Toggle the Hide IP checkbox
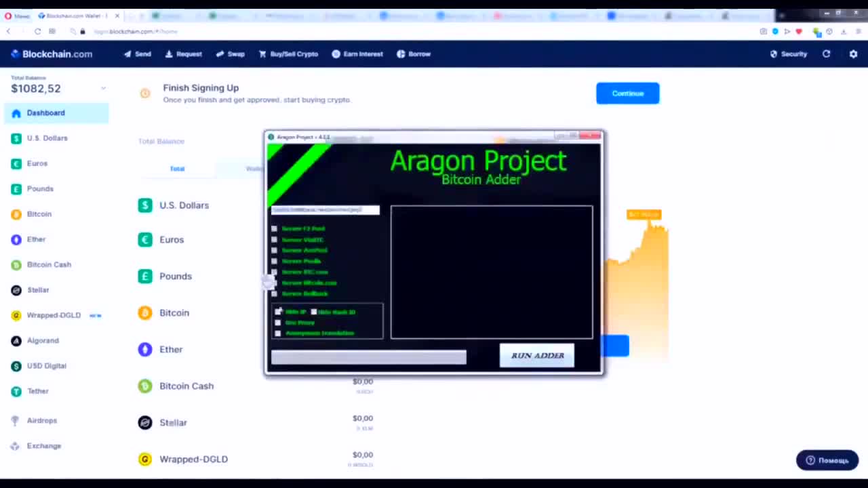The image size is (868, 488). click(278, 312)
